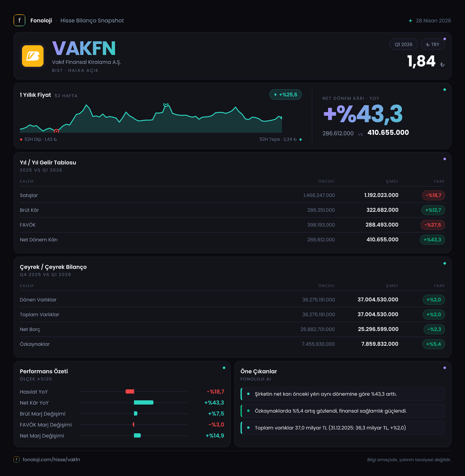Click the Özkaynaklar current value 7.859.832.000
The image size is (465, 476).
point(380,344)
